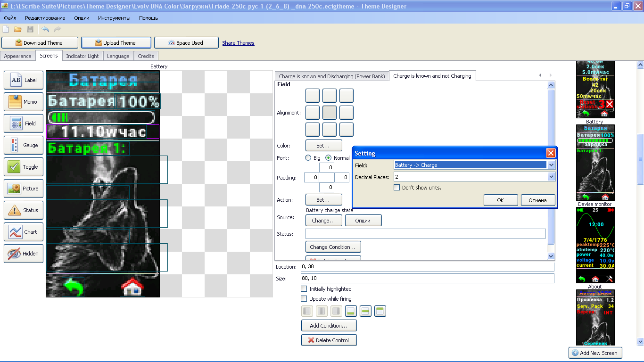The height and width of the screenshot is (362, 644).
Task: Check "Initially highlighted" option
Action: [x=304, y=289]
